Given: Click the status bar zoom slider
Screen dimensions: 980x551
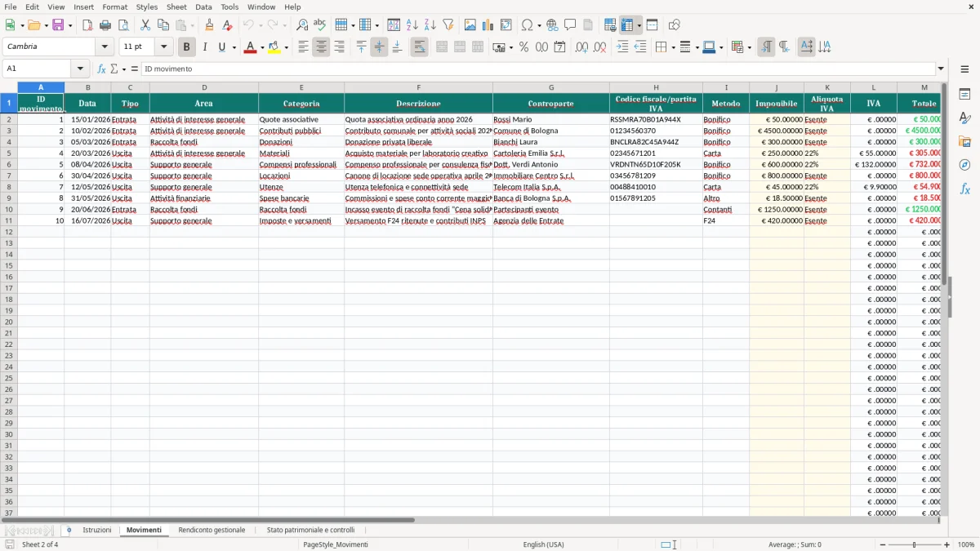Looking at the screenshot, I should (x=914, y=544).
